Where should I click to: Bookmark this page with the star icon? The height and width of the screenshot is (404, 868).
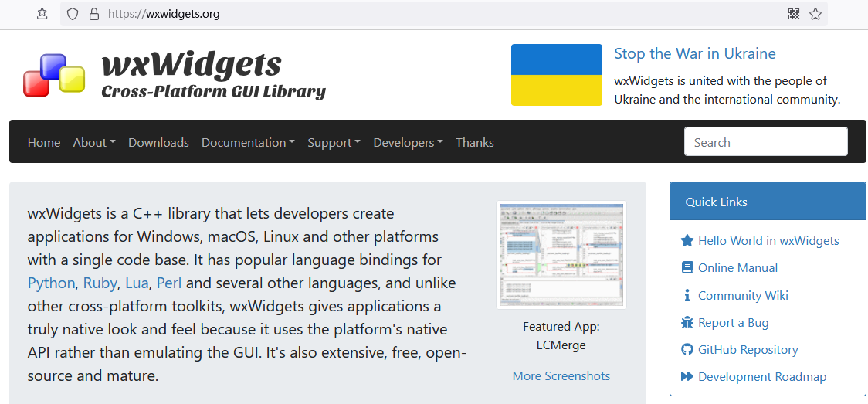(815, 15)
